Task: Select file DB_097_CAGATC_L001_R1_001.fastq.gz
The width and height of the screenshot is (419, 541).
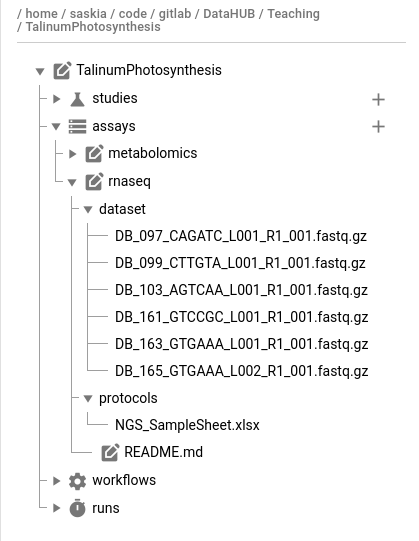Action: pyautogui.click(x=241, y=236)
